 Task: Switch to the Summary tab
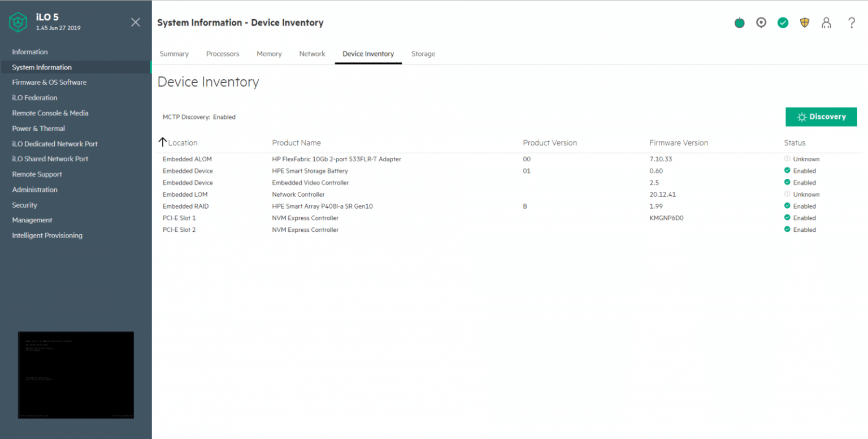174,54
